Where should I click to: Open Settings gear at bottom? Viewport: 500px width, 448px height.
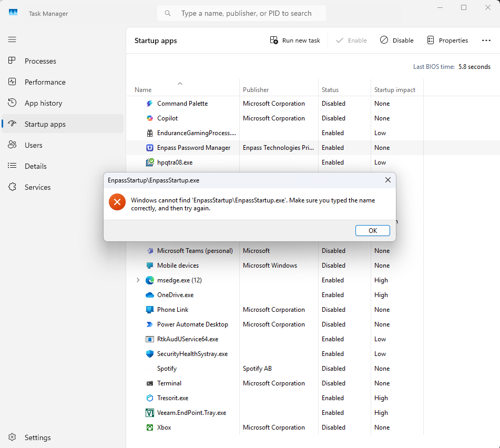(12, 437)
